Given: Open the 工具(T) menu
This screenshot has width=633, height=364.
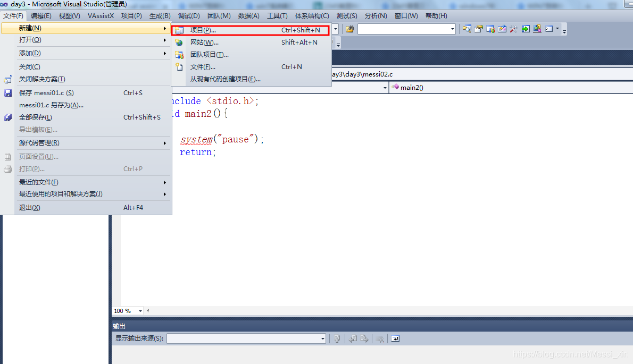Looking at the screenshot, I should tap(277, 16).
